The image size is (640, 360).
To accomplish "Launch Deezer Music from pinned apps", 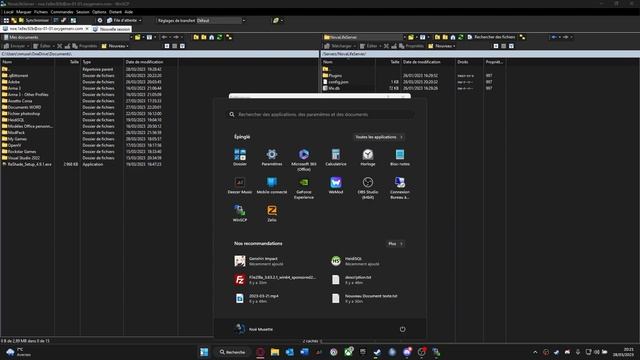I will click(240, 185).
